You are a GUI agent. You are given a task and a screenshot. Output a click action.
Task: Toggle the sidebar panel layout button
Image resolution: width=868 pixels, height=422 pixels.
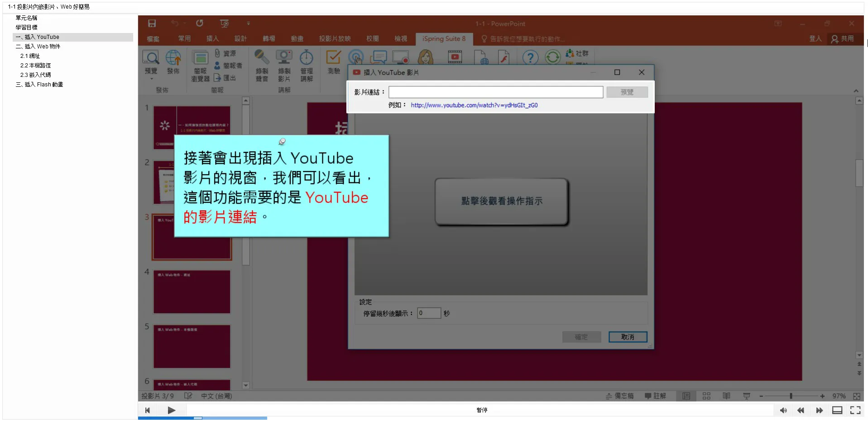click(837, 410)
